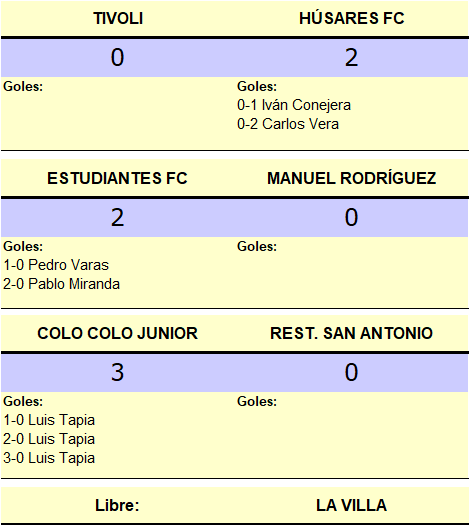469x525 pixels.
Task: Click the goal entry 1-0 Luis Tapia
Action: click(49, 420)
